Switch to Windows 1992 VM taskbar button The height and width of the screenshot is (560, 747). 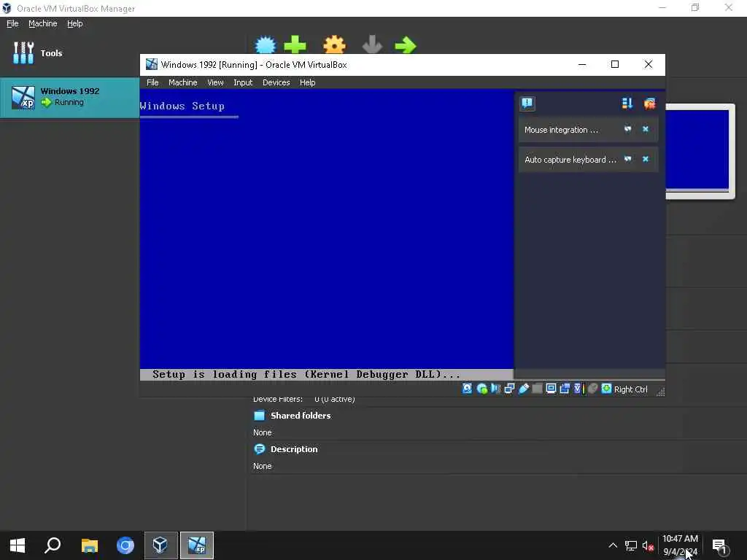click(197, 545)
